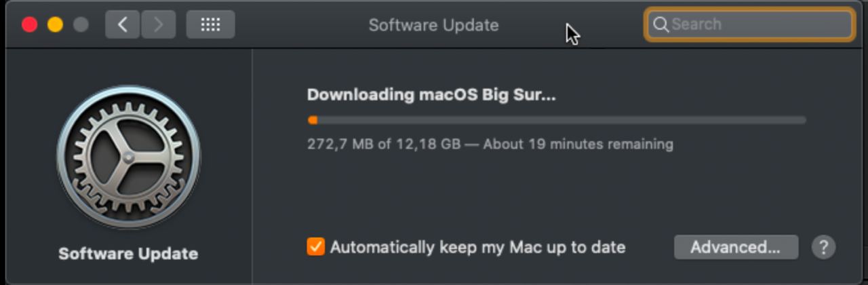Minimize the window using the yellow button
Viewport: 868px width, 285px height.
tap(55, 25)
